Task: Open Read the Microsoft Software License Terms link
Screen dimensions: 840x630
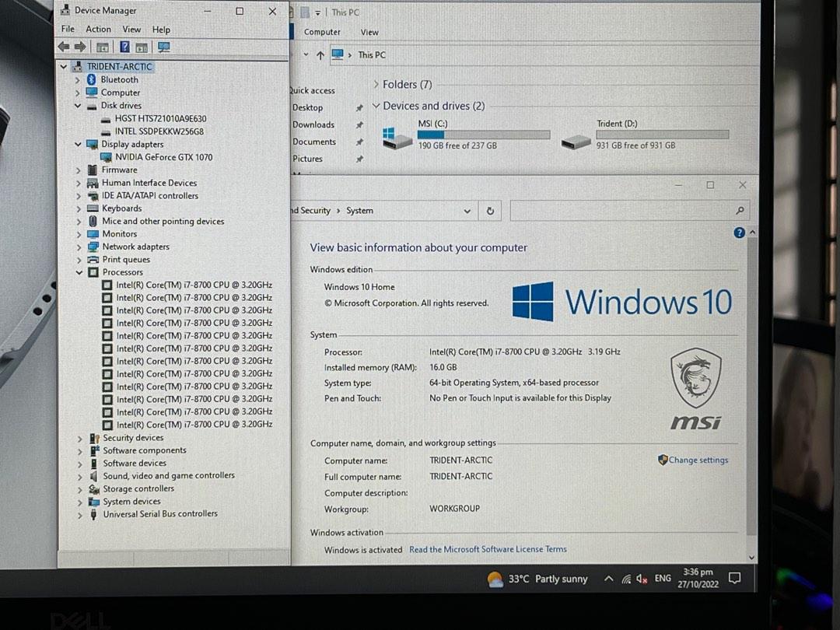Action: 488,549
